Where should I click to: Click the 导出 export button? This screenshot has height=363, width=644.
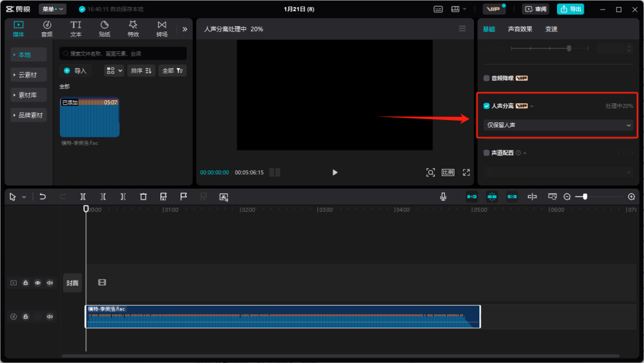coord(571,9)
